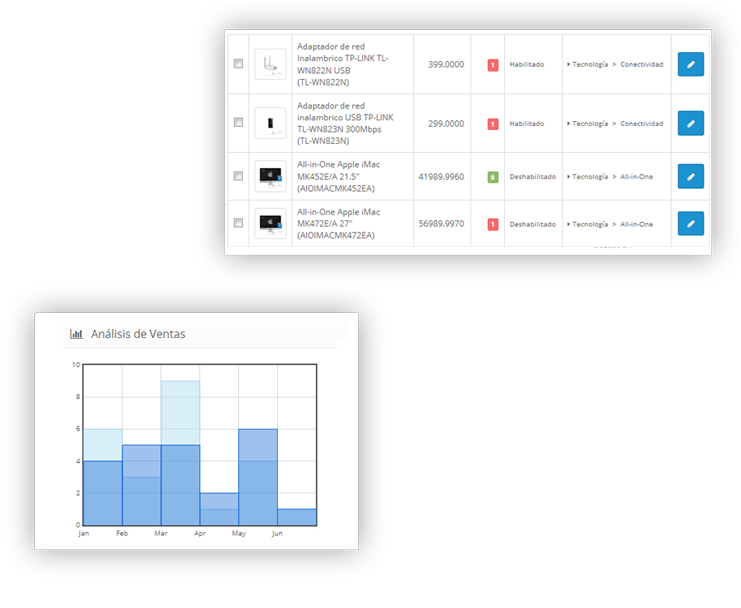This screenshot has width=741, height=608.
Task: Open thumbnail of iMac MK452E/A
Action: click(269, 176)
